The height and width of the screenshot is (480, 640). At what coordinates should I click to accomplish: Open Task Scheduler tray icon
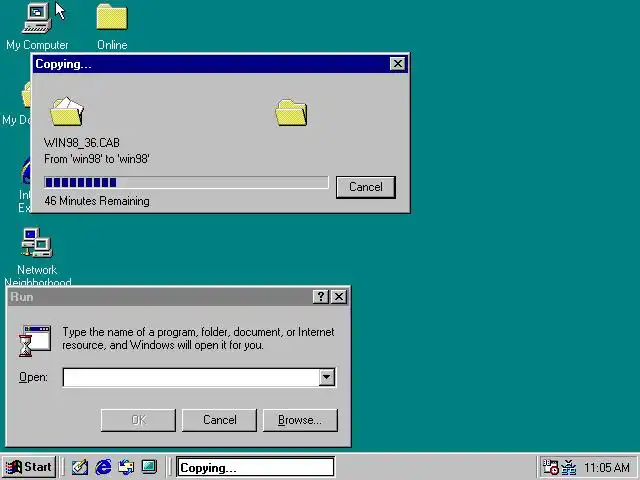tap(550, 467)
